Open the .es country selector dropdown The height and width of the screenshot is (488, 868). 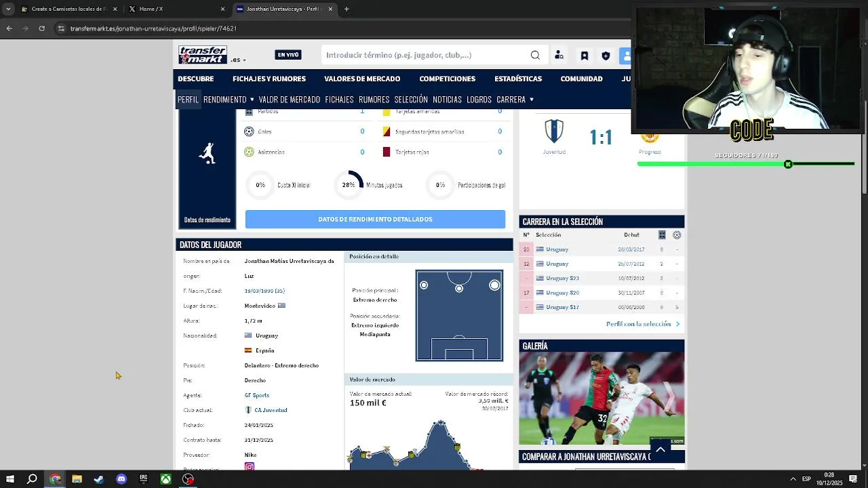(238, 60)
